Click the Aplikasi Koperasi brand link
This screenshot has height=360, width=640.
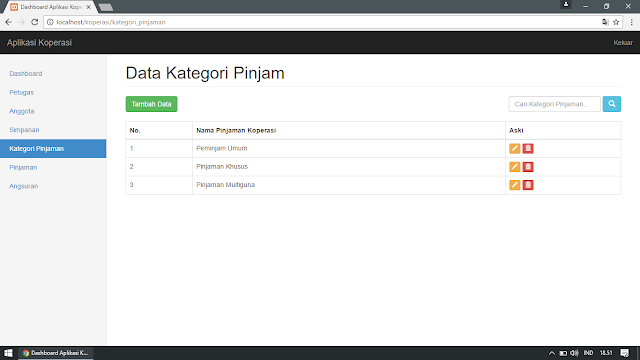[x=39, y=42]
